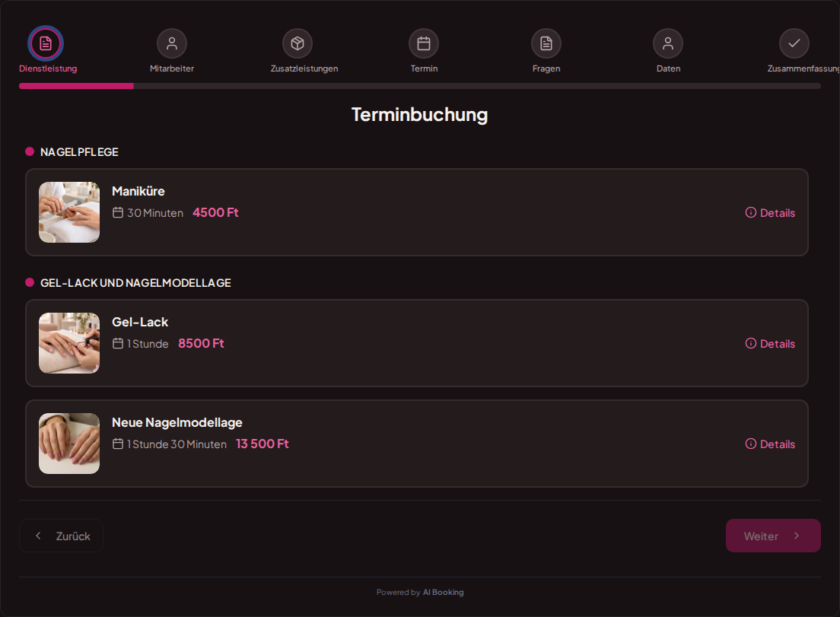Screen dimensions: 840x617
Task: Click the Weiter button
Action: [773, 536]
